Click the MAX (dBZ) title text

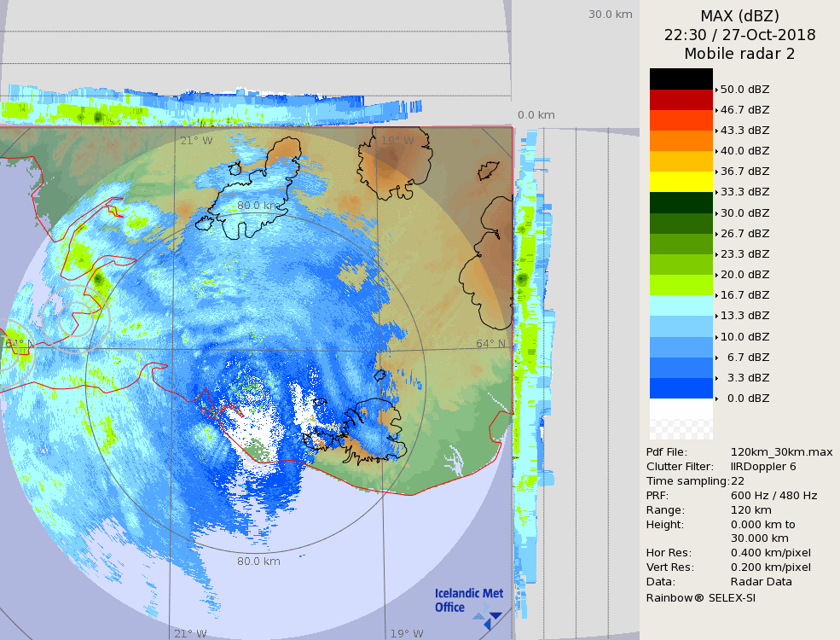click(x=739, y=15)
